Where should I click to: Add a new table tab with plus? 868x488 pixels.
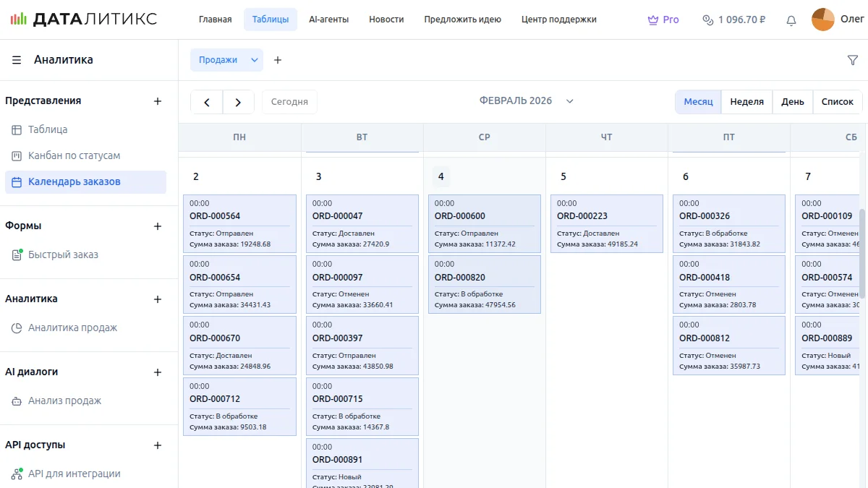(278, 60)
